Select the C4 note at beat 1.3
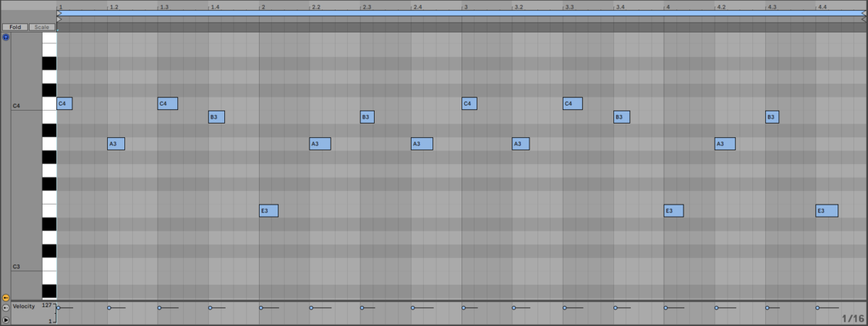This screenshot has height=326, width=868. pos(167,103)
